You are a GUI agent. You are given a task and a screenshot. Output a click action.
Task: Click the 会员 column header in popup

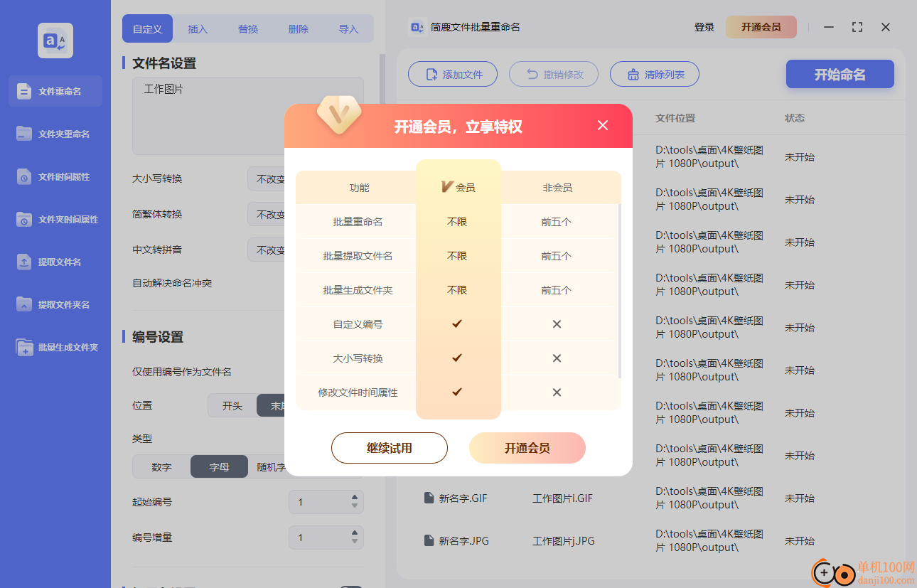point(458,188)
